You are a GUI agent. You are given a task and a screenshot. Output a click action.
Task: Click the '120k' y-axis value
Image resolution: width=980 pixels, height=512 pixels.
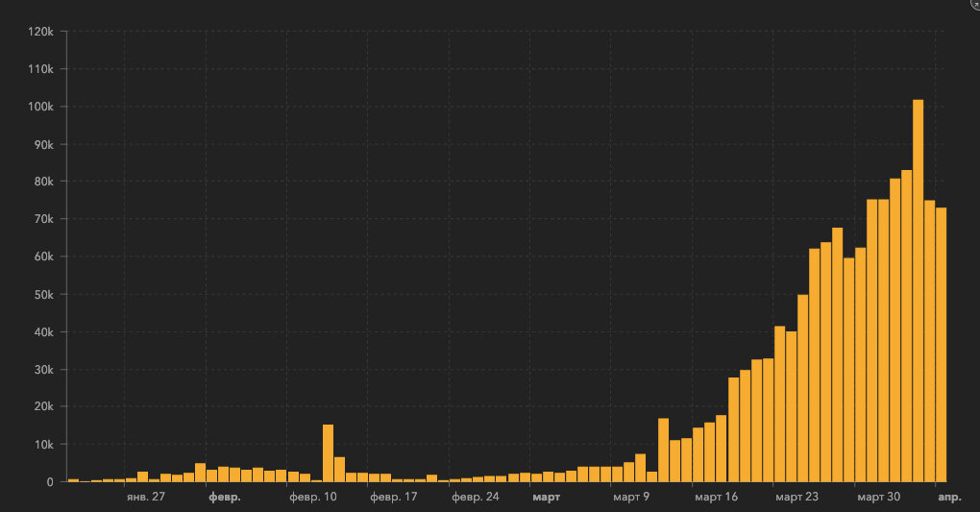[x=40, y=32]
